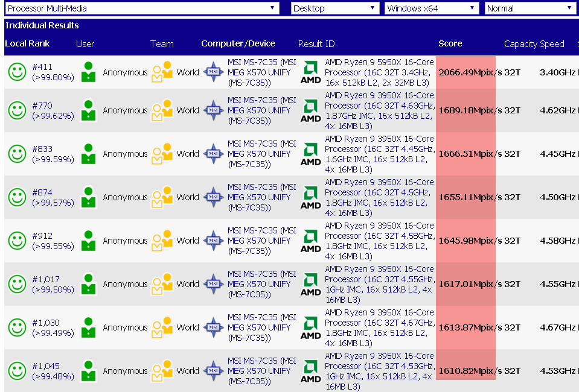This screenshot has width=579, height=392.
Task: Click smiley icon for rank #874
Action: pos(17,197)
